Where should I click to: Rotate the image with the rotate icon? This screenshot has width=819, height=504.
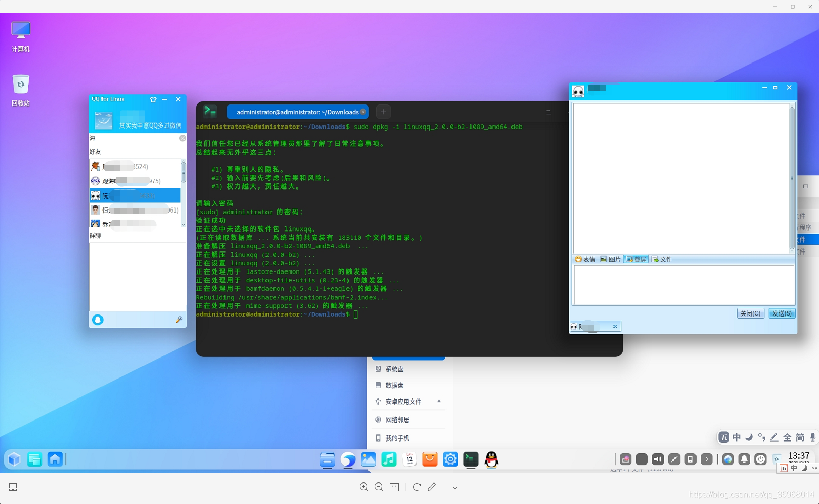pos(417,487)
